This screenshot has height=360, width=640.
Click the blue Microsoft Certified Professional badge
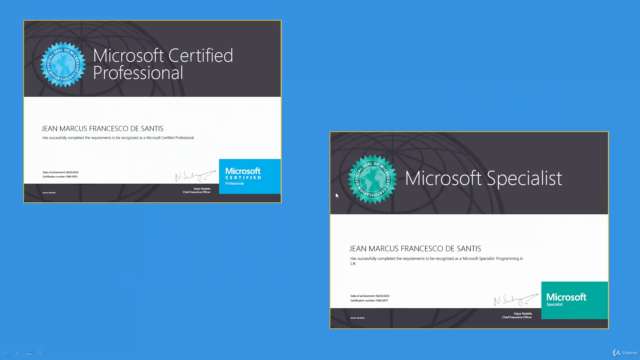[x=250, y=176]
